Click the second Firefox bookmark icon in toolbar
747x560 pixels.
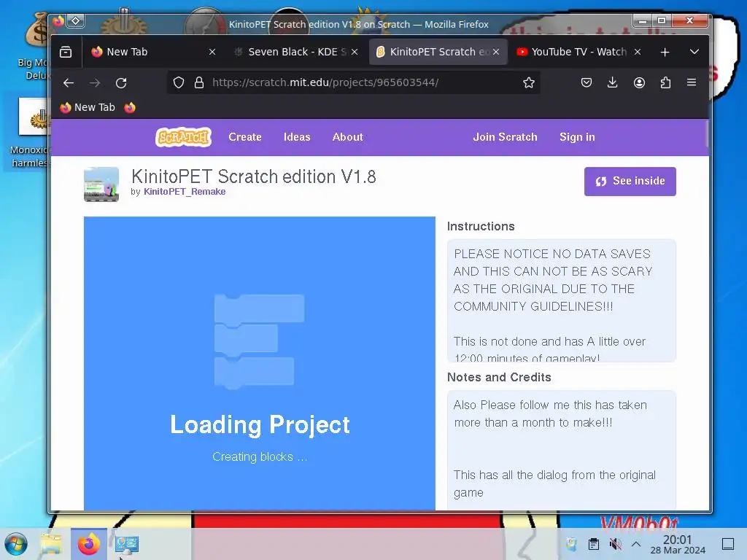[130, 108]
